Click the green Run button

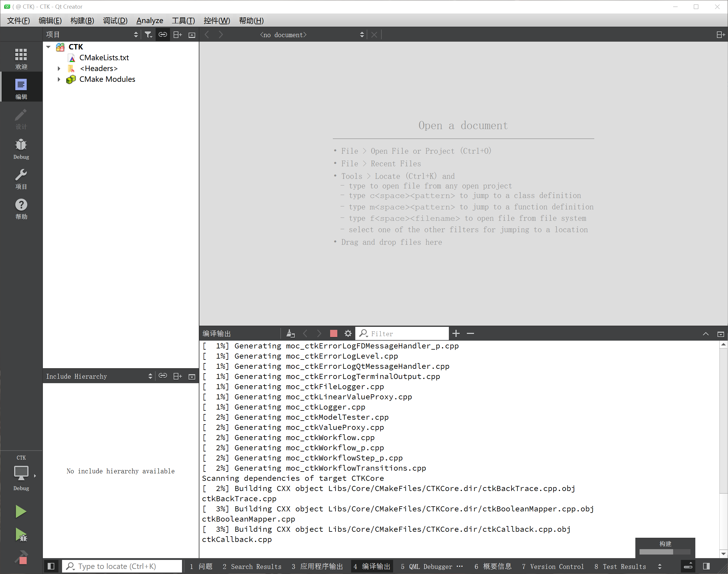pos(21,511)
